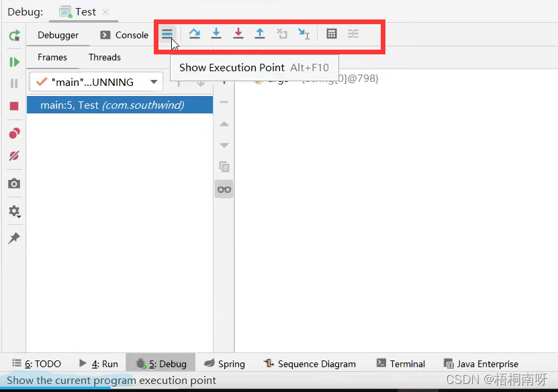Click the Duplicate Watch icon
This screenshot has width=558, height=392.
pos(224,167)
